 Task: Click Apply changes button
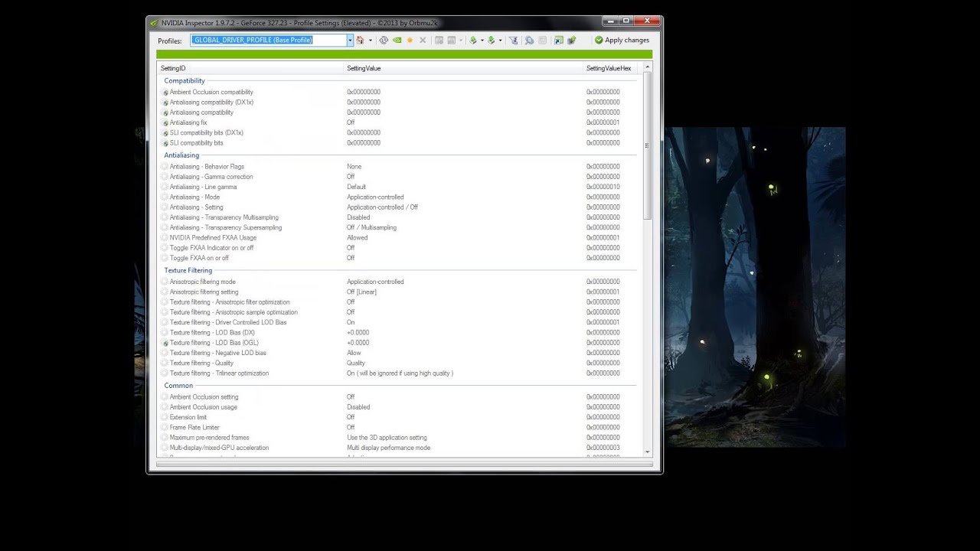pyautogui.click(x=622, y=40)
